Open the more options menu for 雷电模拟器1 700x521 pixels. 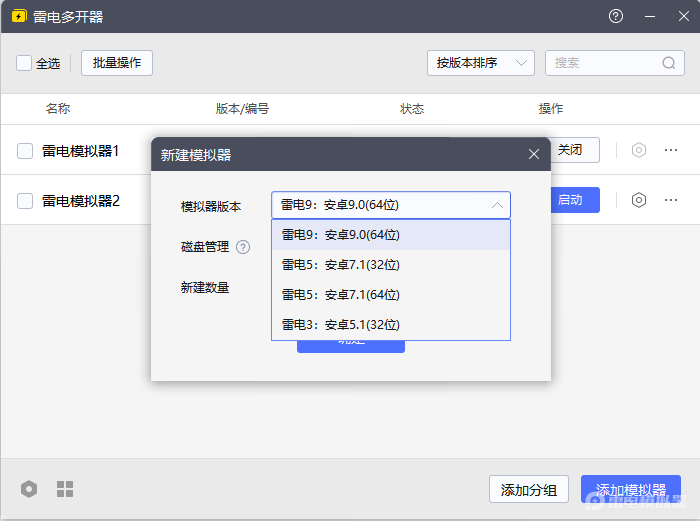671,150
